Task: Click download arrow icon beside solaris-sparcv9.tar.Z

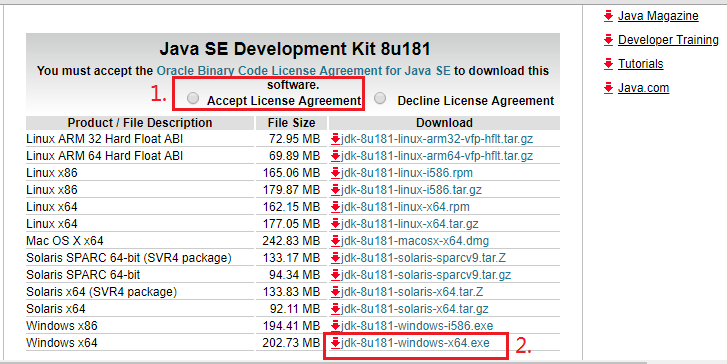Action: tap(335, 258)
